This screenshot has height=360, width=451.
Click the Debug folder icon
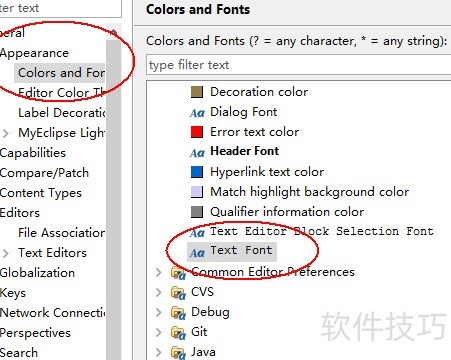point(178,313)
